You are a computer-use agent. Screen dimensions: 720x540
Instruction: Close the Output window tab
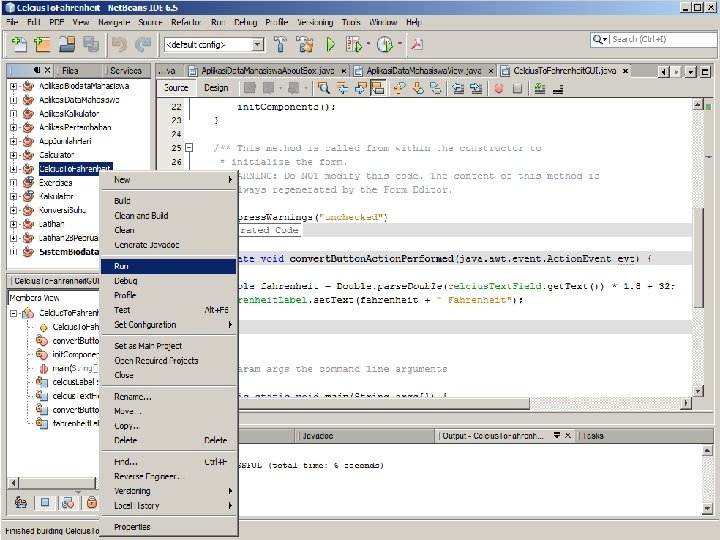(568, 435)
